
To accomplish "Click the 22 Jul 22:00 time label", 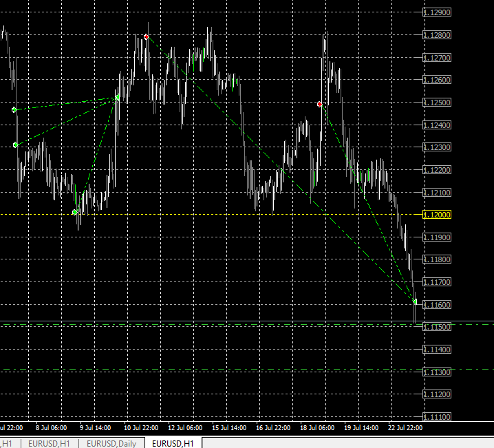I will (405, 427).
